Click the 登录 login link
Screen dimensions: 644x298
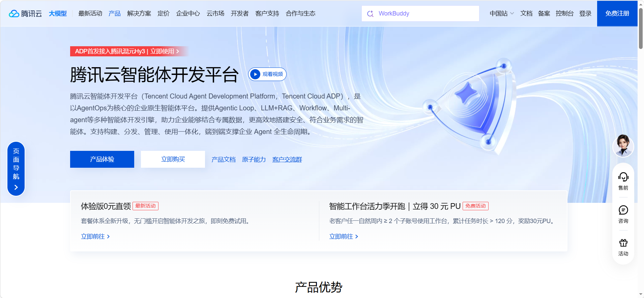[585, 13]
